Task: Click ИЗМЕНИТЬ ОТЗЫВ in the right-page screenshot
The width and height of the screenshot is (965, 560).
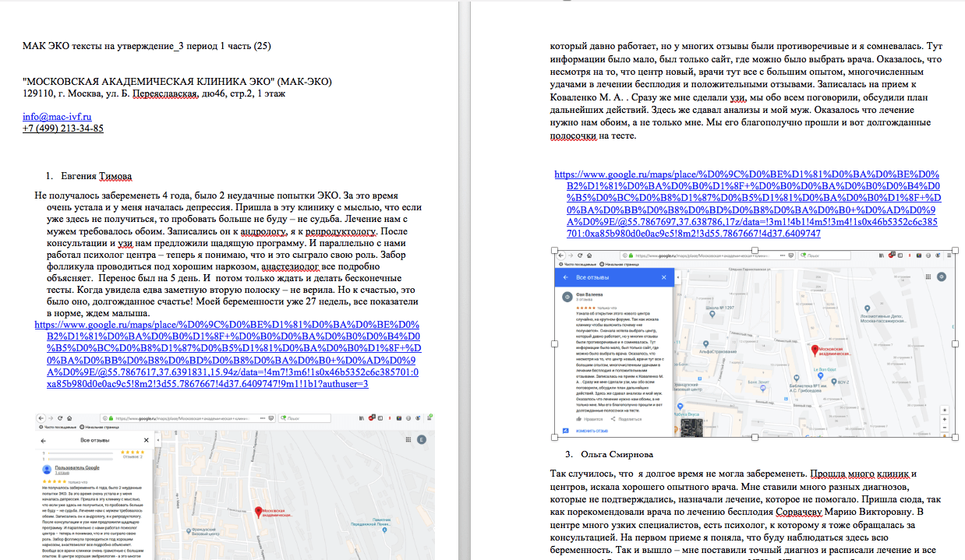Action: click(592, 431)
